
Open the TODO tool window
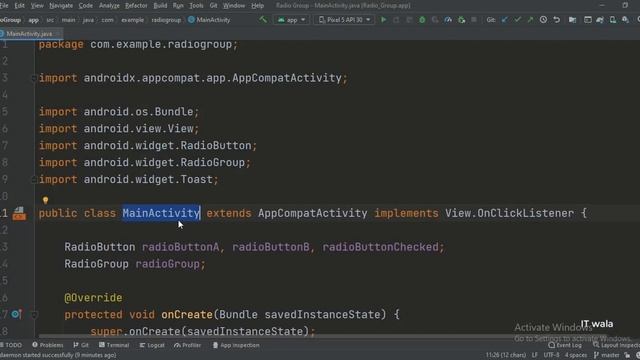(x=11, y=345)
